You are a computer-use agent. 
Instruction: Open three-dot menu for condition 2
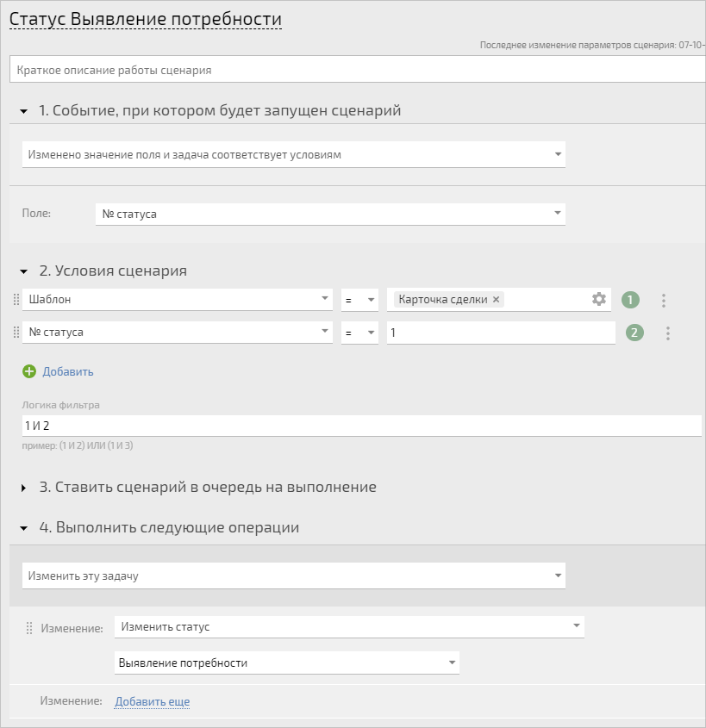point(667,333)
